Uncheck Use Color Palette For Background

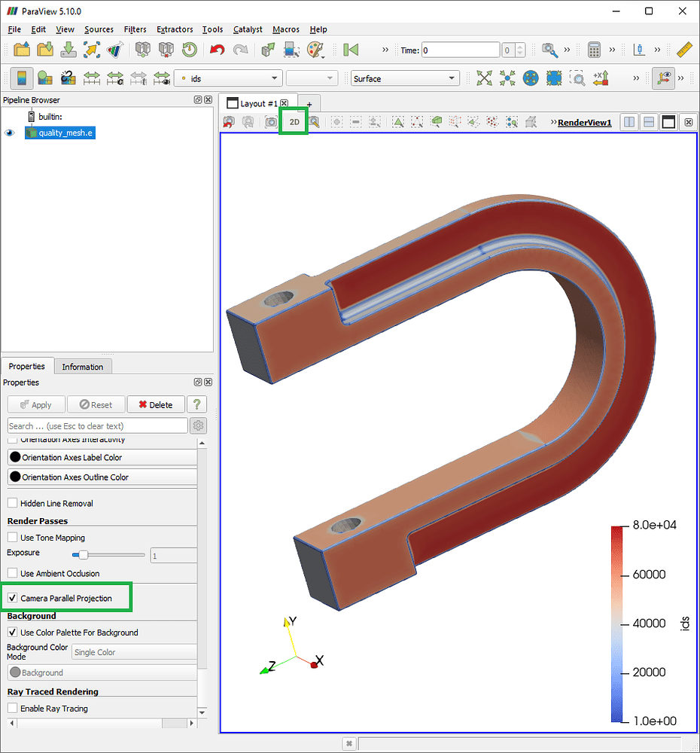click(13, 632)
